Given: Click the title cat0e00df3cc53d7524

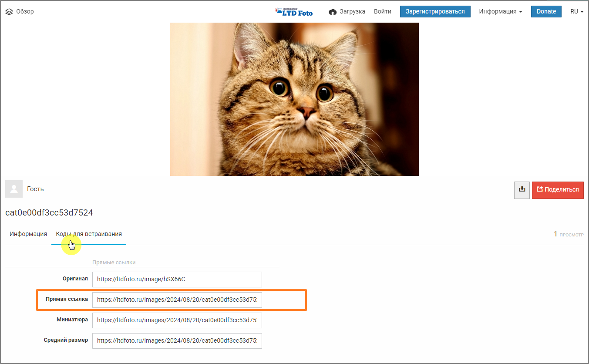Looking at the screenshot, I should [49, 213].
